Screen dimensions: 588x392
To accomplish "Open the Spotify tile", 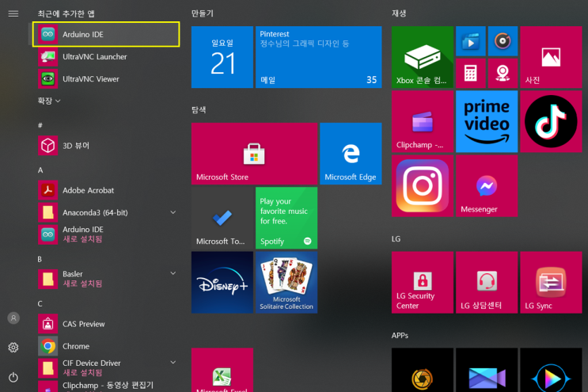I will (x=286, y=218).
